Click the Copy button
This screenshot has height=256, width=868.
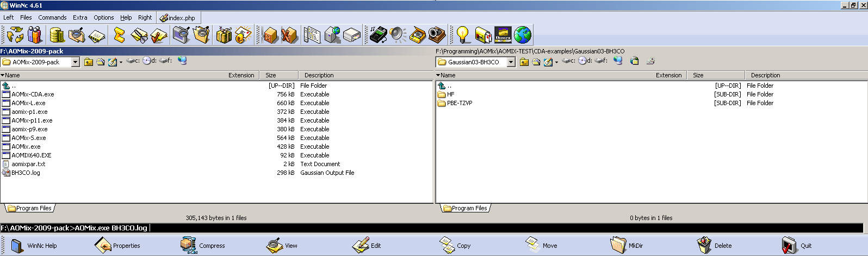coord(455,246)
